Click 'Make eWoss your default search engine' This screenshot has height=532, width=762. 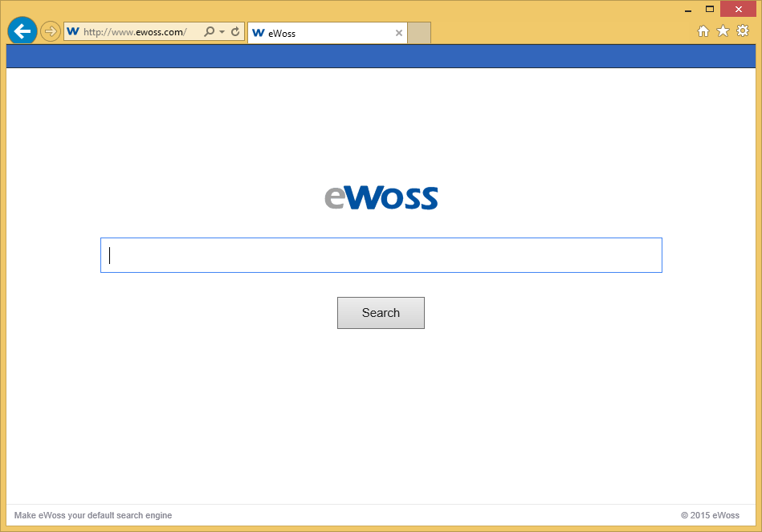(93, 515)
